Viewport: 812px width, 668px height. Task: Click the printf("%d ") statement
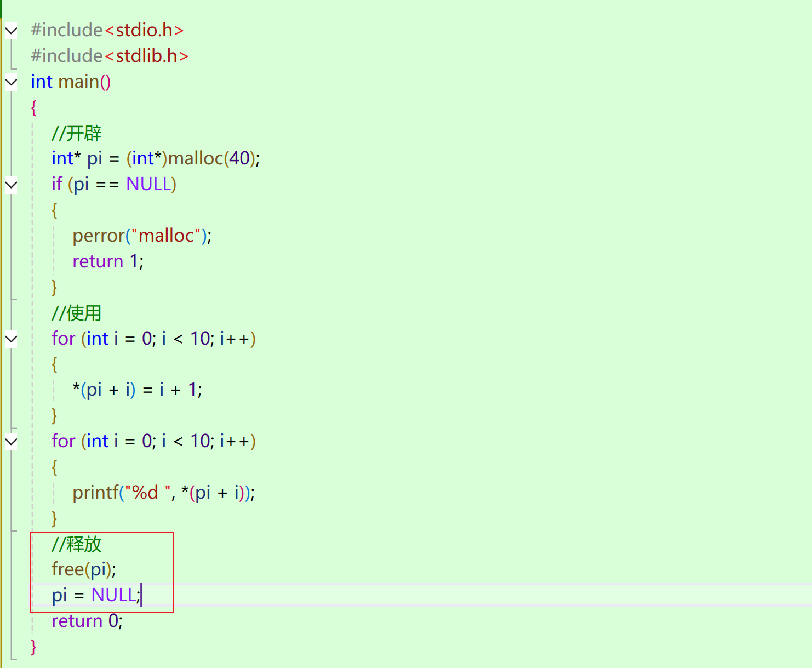coord(164,493)
